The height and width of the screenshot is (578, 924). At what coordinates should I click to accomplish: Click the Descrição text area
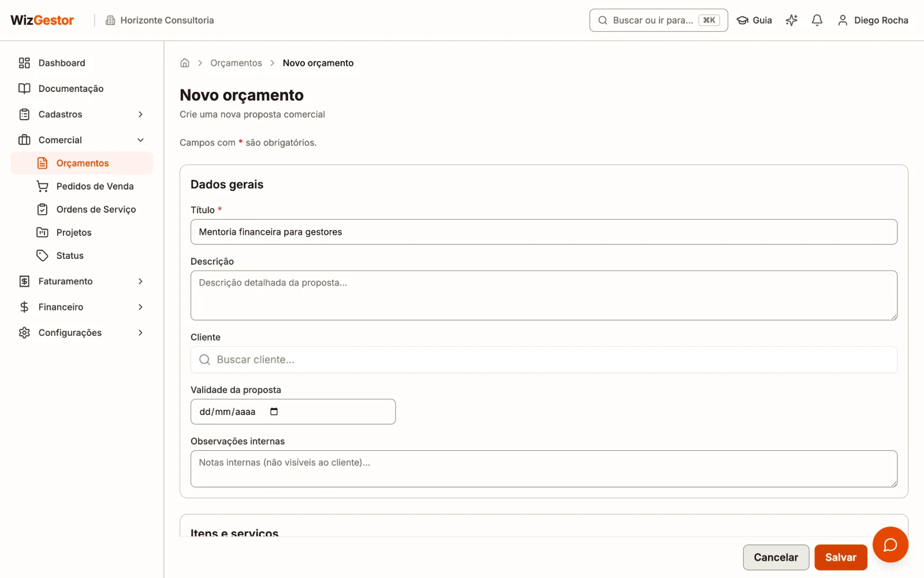(544, 295)
